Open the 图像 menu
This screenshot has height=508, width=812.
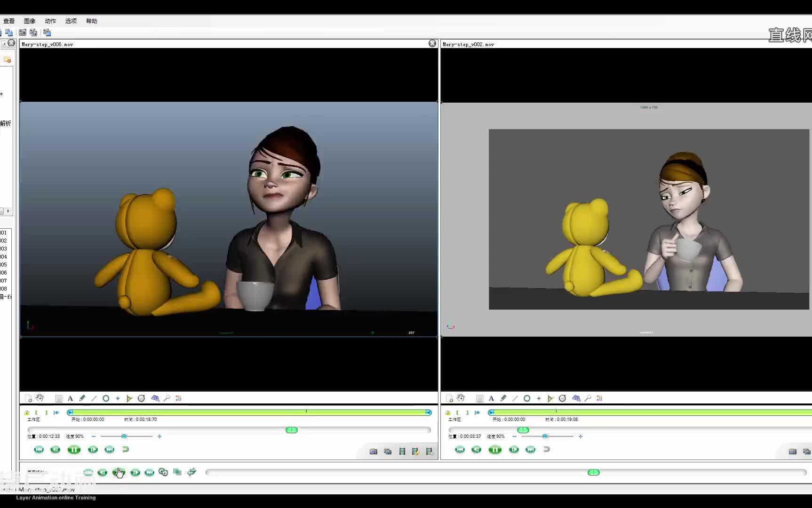pos(30,21)
